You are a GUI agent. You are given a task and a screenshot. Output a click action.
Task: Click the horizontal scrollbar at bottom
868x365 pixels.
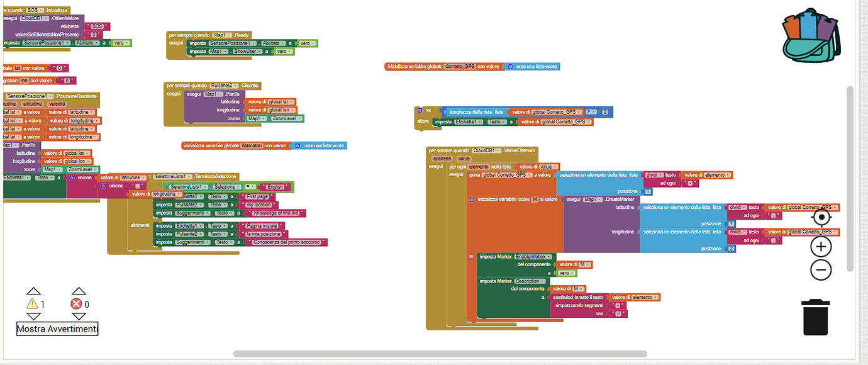[x=440, y=354]
